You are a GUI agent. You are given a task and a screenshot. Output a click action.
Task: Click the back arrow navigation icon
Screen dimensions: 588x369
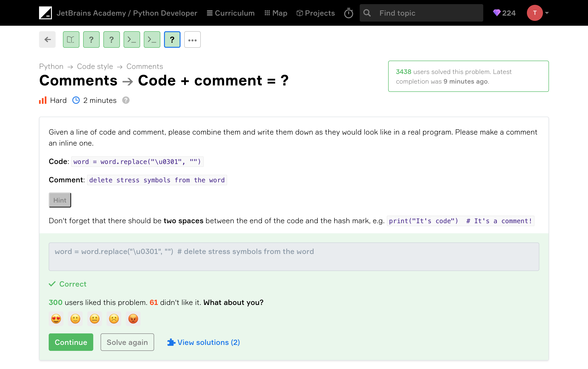[48, 39]
